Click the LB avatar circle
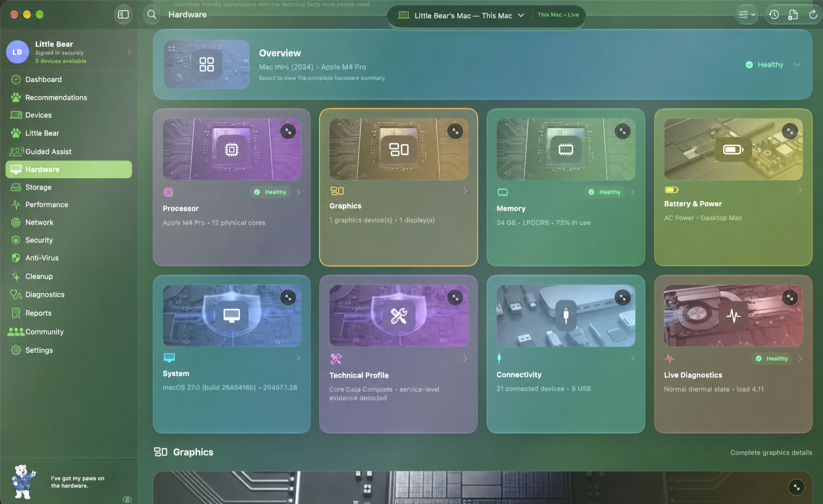The height and width of the screenshot is (504, 823). [x=17, y=52]
